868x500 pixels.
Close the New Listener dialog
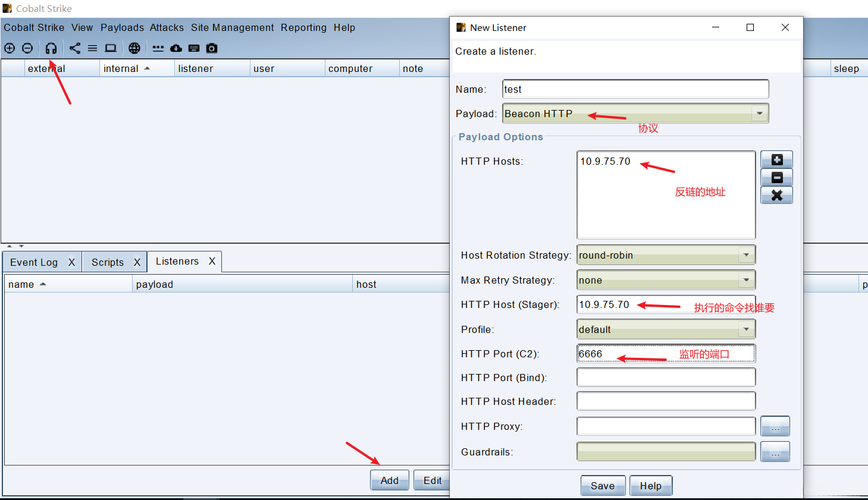point(785,27)
